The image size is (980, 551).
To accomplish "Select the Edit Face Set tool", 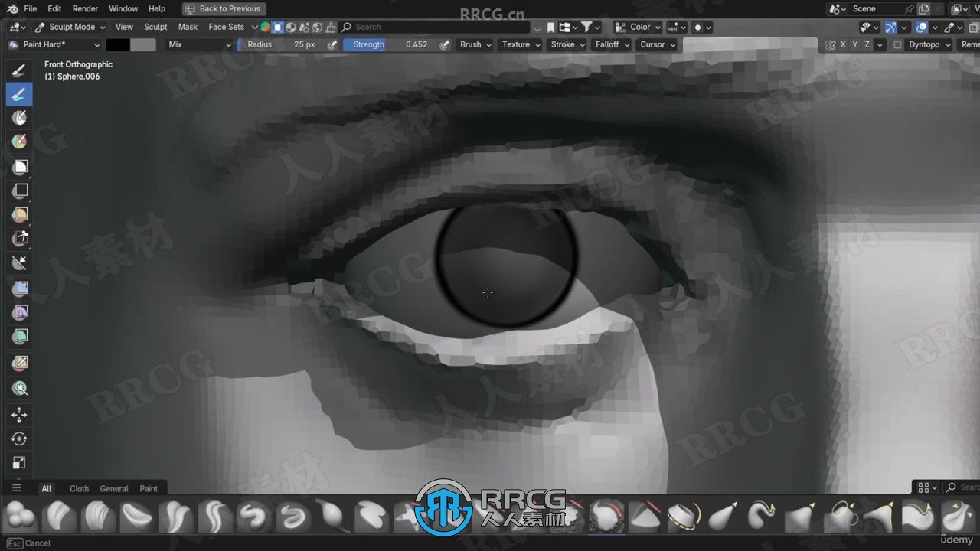I will (19, 363).
